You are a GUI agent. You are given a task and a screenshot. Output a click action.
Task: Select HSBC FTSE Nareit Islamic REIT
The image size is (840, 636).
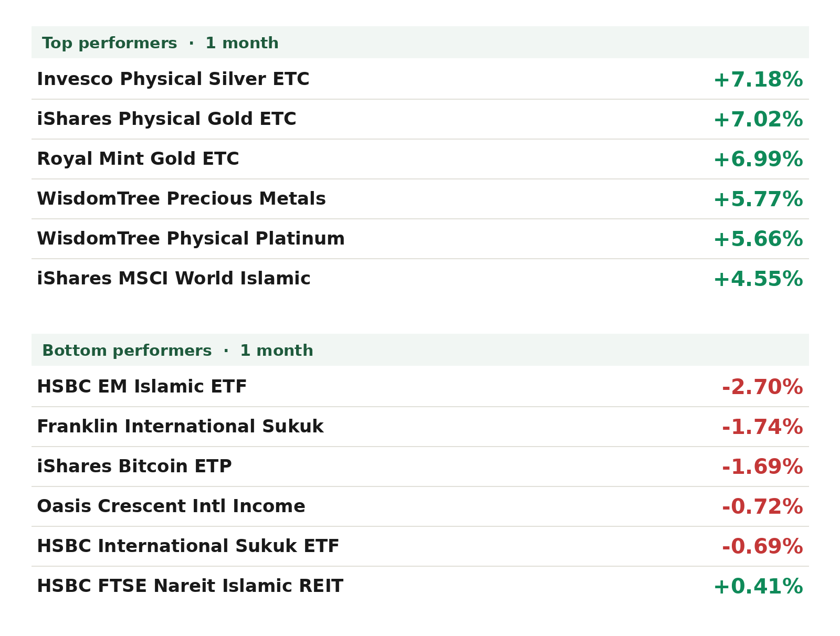click(420, 586)
